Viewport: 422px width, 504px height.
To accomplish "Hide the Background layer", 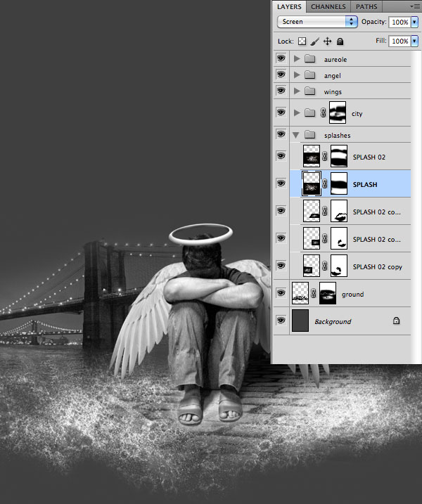I will click(x=281, y=321).
